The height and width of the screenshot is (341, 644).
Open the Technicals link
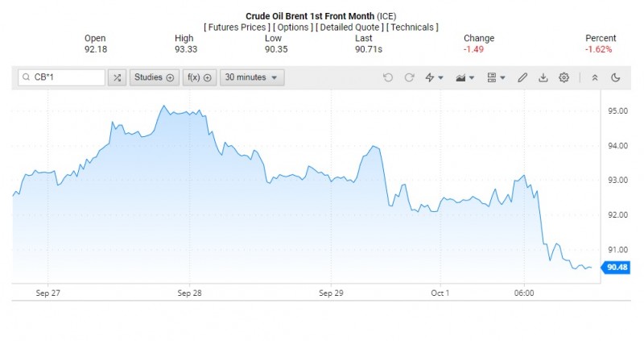pos(413,27)
